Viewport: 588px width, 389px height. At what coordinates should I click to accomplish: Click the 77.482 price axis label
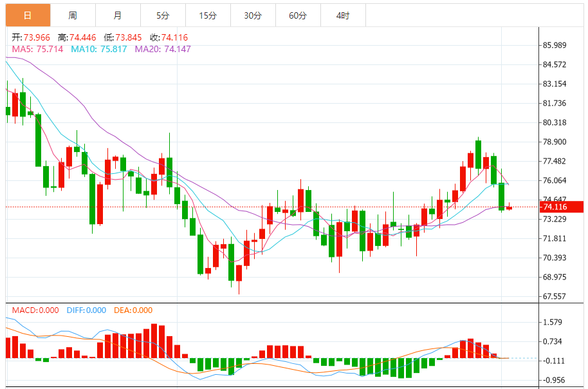click(x=555, y=161)
